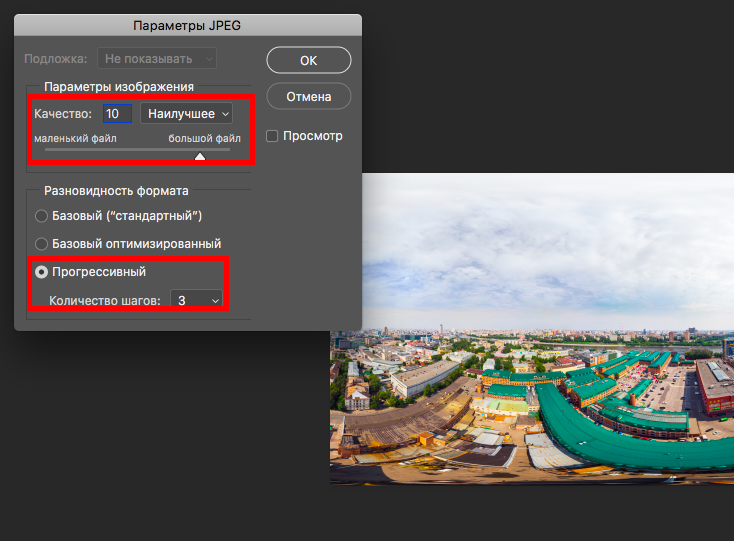Click the Параметры JPEG dialog title bar

(x=188, y=25)
